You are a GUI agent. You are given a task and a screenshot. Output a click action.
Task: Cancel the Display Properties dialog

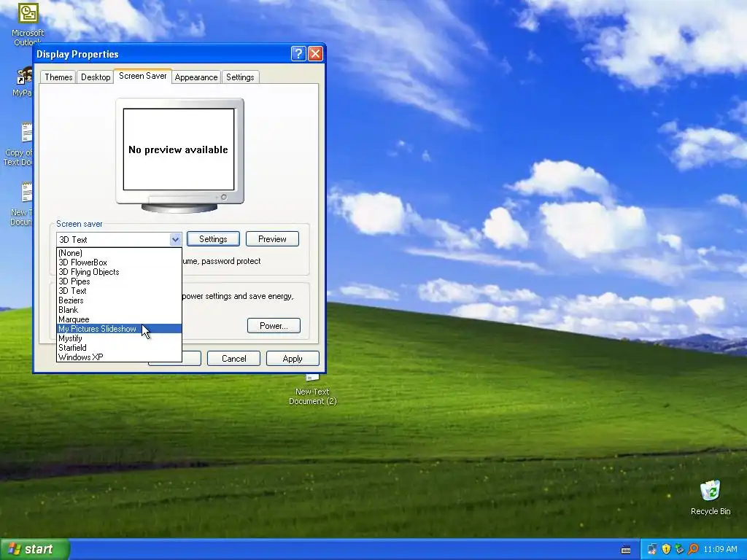pos(233,359)
